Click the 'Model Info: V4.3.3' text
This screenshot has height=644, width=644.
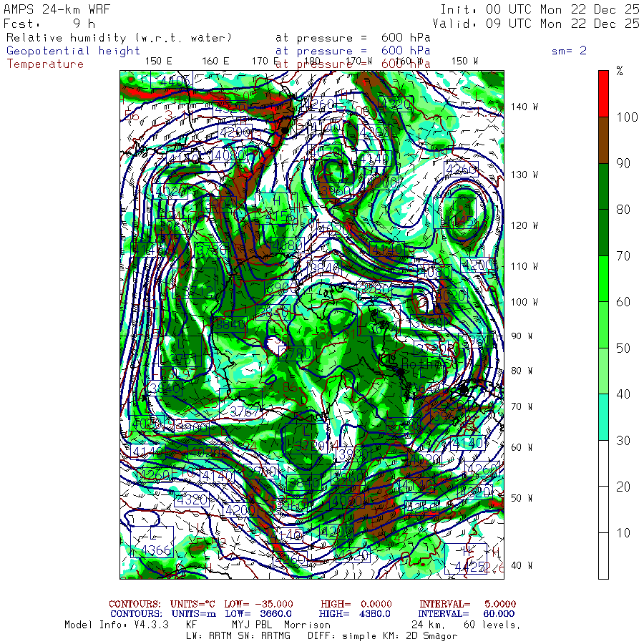point(117,625)
